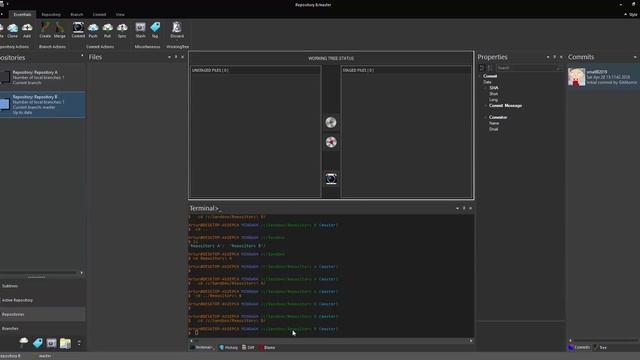The height and width of the screenshot is (360, 640).
Task: Toggle categorized view in the Properties panel
Action: (x=482, y=68)
